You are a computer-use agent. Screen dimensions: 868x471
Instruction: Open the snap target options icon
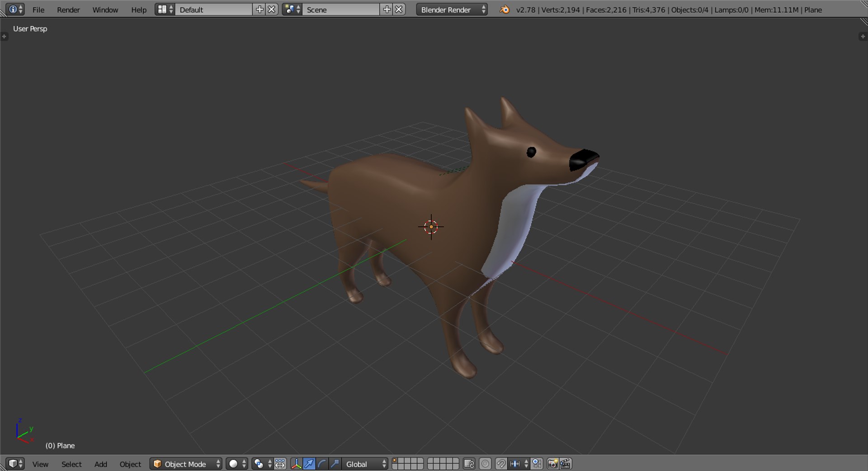[x=537, y=464]
